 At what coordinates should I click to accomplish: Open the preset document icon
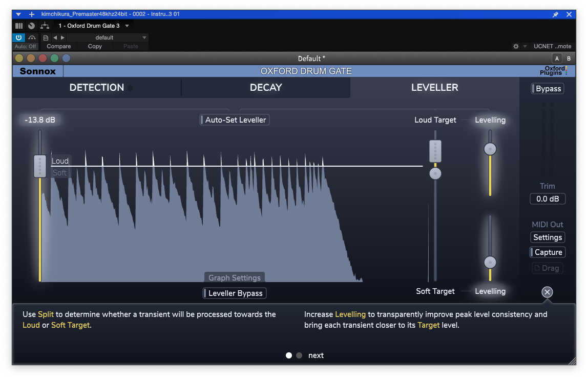point(46,37)
